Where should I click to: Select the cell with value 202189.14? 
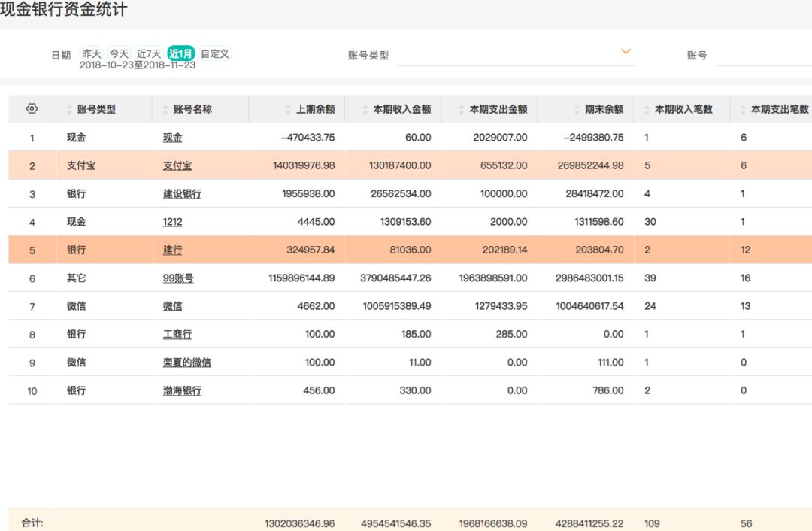pos(505,250)
